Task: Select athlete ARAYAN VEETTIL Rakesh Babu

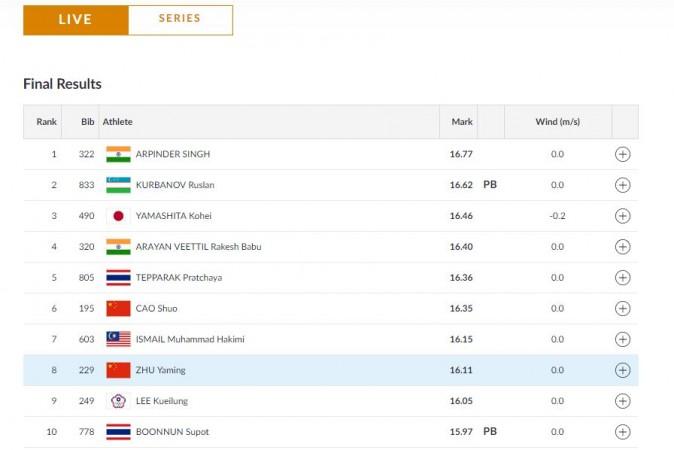Action: pyautogui.click(x=199, y=247)
